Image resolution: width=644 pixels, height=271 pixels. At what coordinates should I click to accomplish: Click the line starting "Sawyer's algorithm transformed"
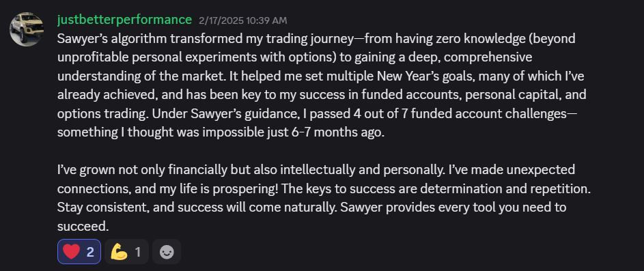pos(316,39)
